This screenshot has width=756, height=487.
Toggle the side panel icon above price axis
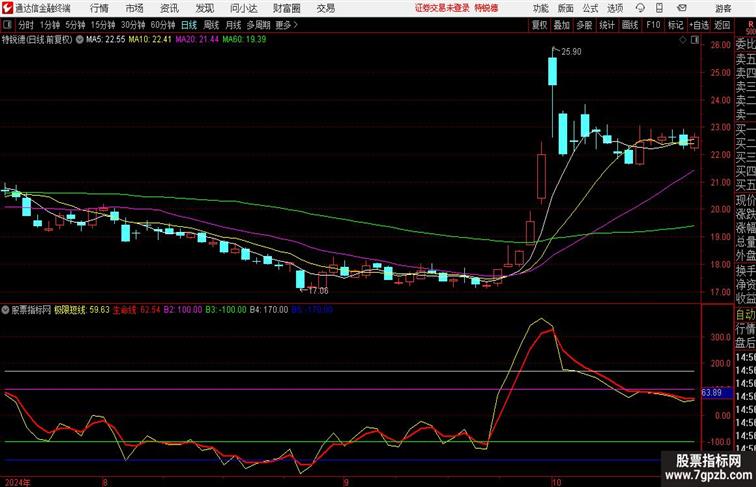tap(695, 40)
